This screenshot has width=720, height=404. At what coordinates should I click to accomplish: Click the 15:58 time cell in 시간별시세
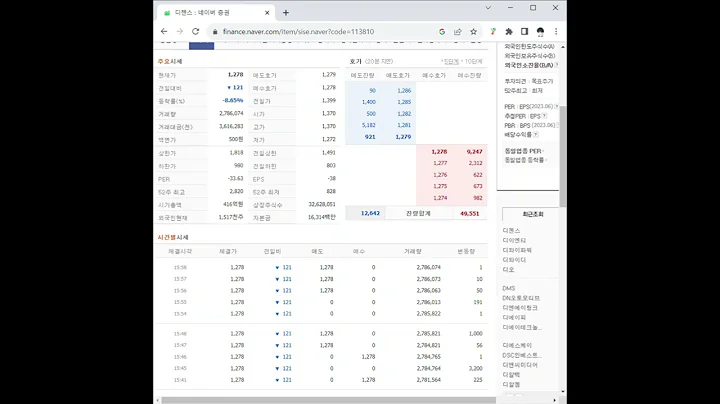[x=180, y=267]
